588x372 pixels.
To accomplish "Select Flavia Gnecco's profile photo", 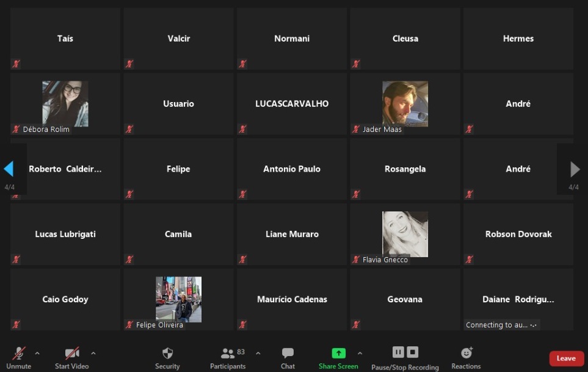I will pyautogui.click(x=405, y=235).
